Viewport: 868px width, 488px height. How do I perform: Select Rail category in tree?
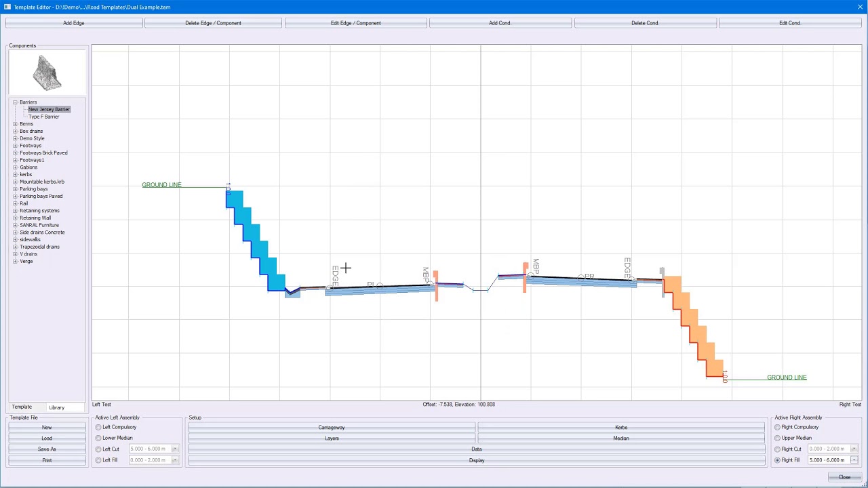24,203
